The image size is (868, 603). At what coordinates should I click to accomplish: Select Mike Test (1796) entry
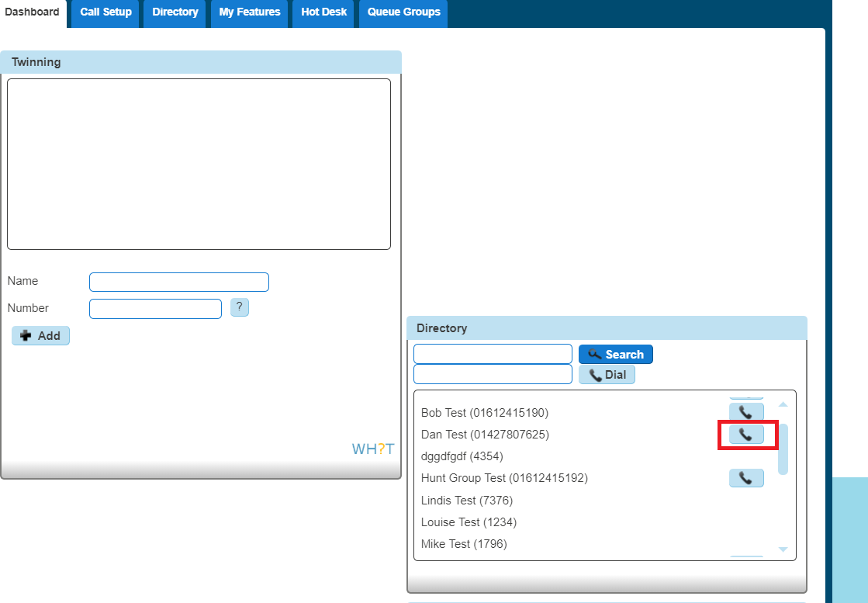[464, 544]
